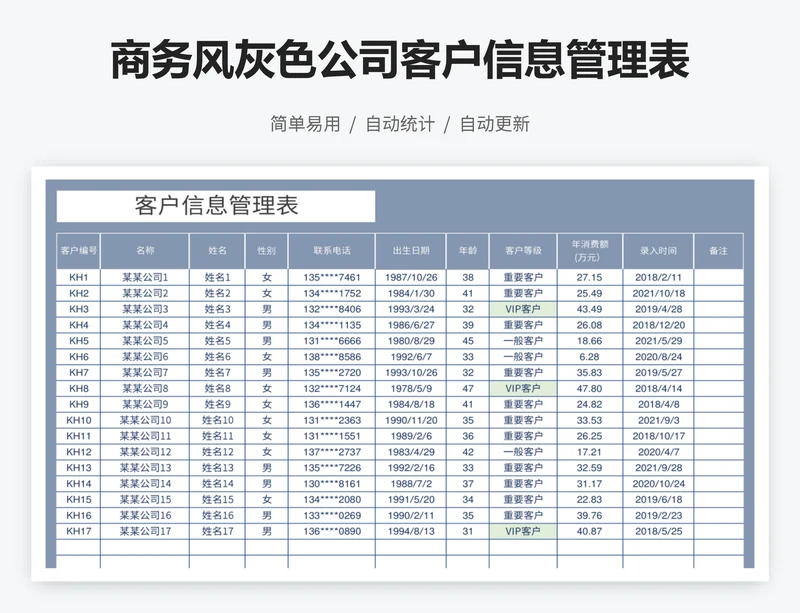Click phone number 135****7461
This screenshot has width=800, height=613.
pos(332,278)
